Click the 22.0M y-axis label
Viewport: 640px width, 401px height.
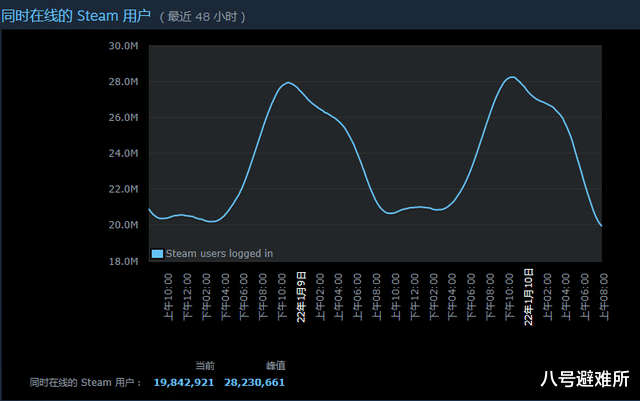123,189
